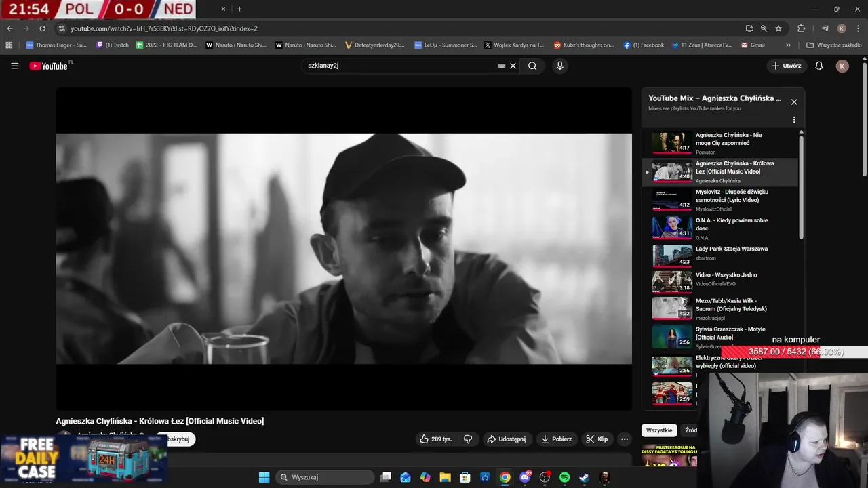Open the on-screen keyboard icon in search
Viewport: 868px width, 488px height.
coord(501,66)
